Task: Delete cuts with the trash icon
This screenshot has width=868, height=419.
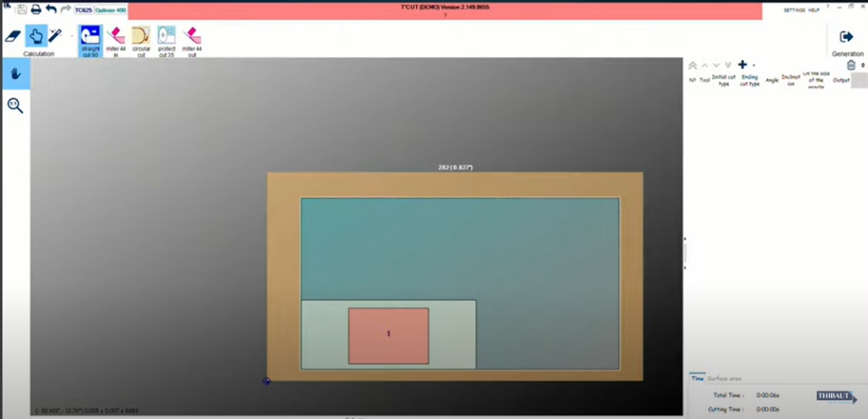Action: click(851, 65)
